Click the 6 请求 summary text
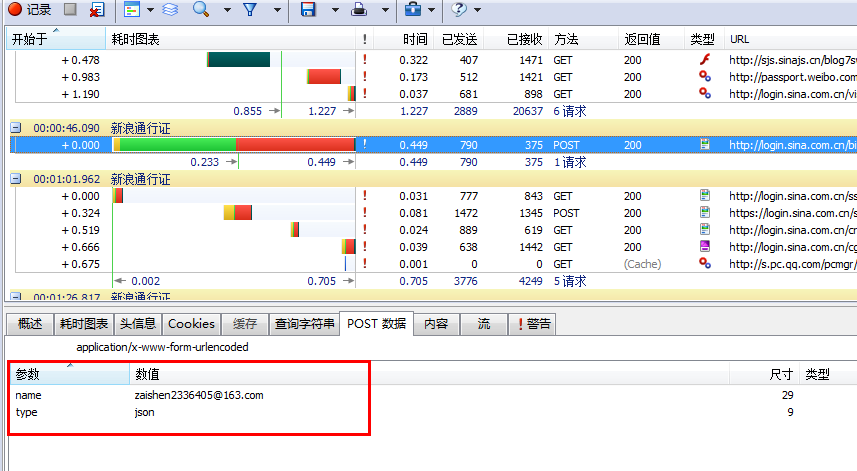Viewport: 857px width, 471px height. point(570,111)
